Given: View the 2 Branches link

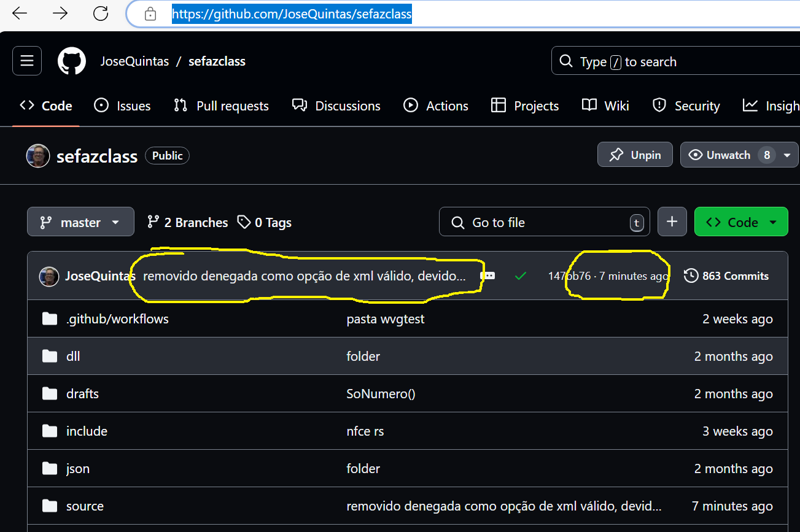Looking at the screenshot, I should click(x=188, y=222).
